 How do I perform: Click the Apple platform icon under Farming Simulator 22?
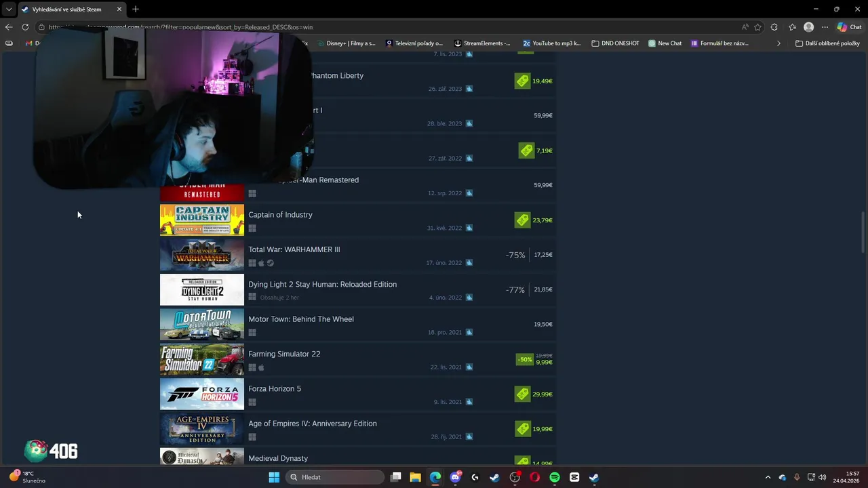pos(261,367)
